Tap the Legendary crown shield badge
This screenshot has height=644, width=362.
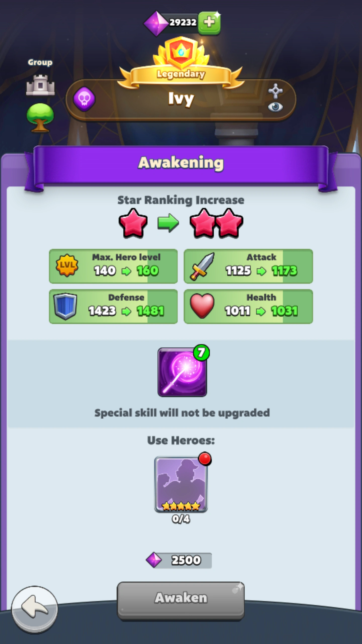click(x=181, y=52)
